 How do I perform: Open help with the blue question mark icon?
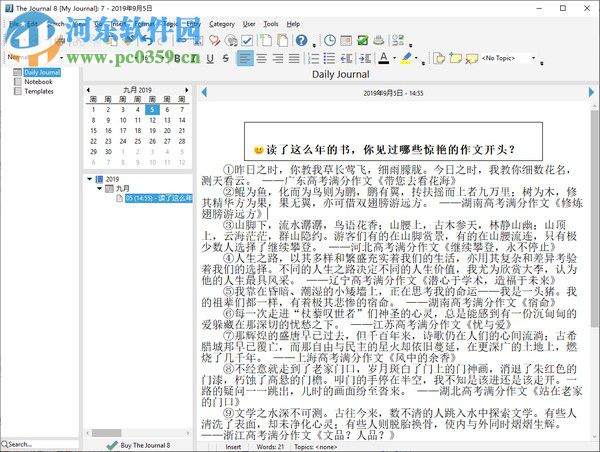click(x=302, y=40)
